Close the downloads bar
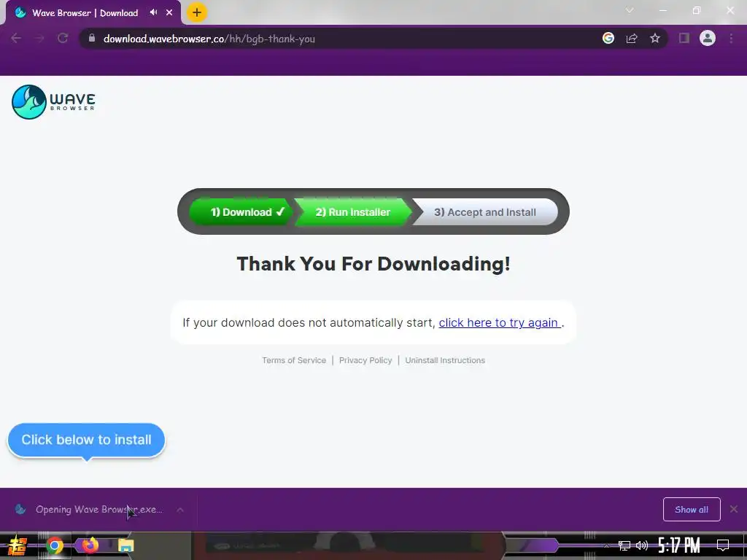 tap(734, 509)
